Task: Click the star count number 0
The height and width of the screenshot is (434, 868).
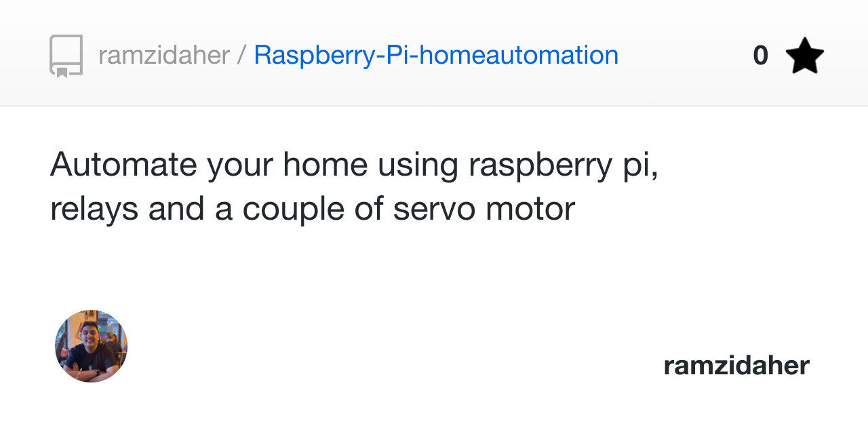Action: [x=760, y=56]
